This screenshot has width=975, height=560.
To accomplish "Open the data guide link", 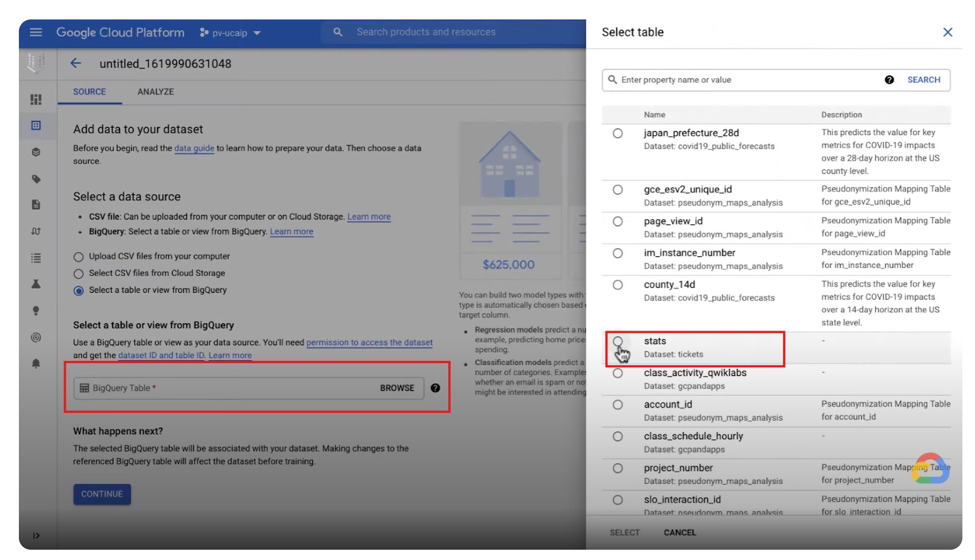I will pyautogui.click(x=194, y=148).
